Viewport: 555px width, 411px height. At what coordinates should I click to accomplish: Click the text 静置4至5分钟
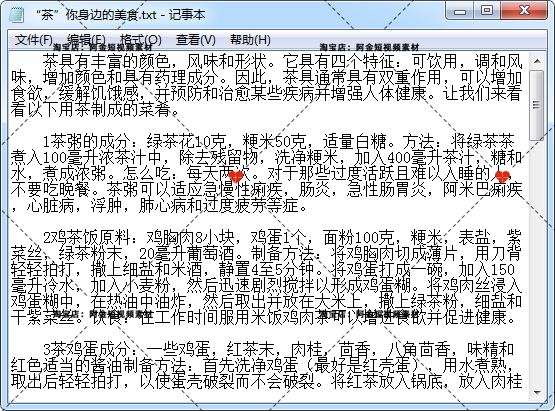click(x=266, y=269)
